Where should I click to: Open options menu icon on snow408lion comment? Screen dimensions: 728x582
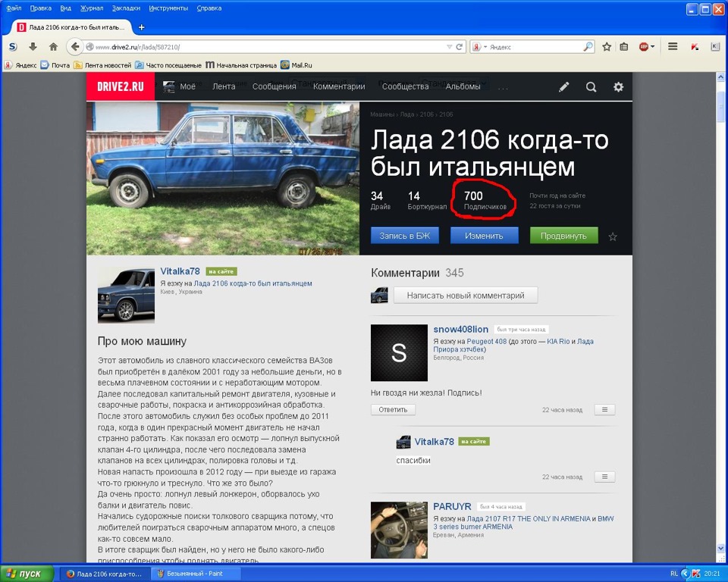(604, 410)
